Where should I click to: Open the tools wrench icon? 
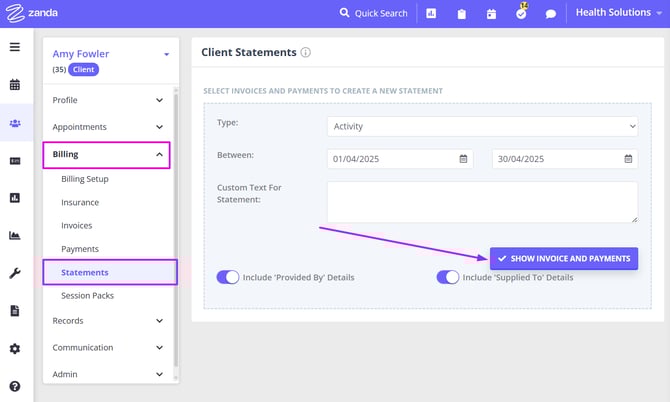[x=15, y=273]
